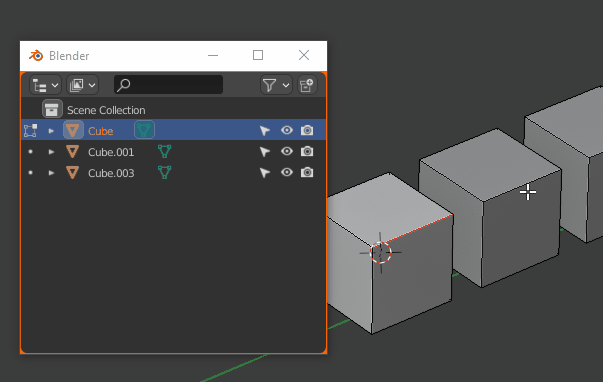This screenshot has height=382, width=603.
Task: Maximize the Blender Outliner window
Action: click(258, 56)
